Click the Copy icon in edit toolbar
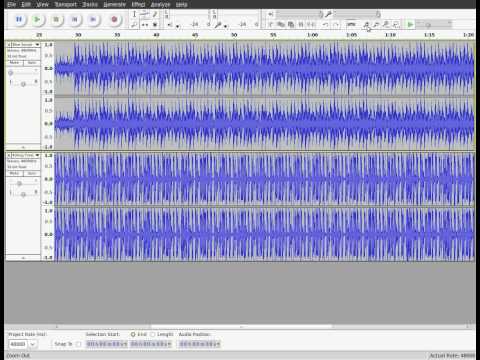This screenshot has height=360, width=480. click(x=281, y=25)
